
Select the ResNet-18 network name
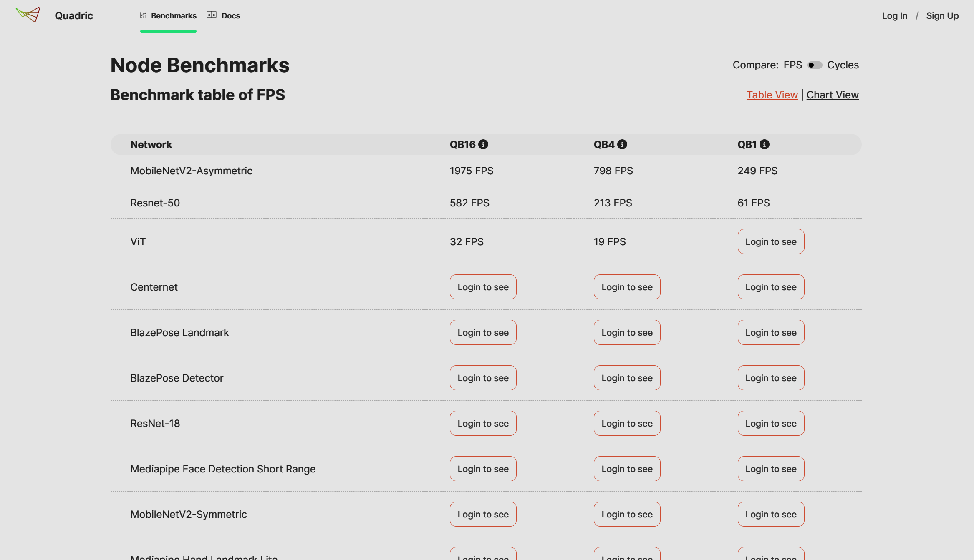coord(155,424)
